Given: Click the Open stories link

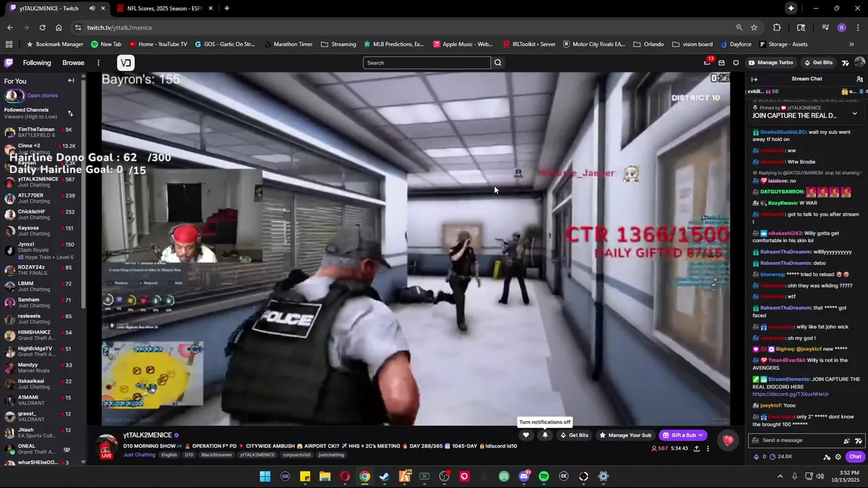Looking at the screenshot, I should [42, 96].
